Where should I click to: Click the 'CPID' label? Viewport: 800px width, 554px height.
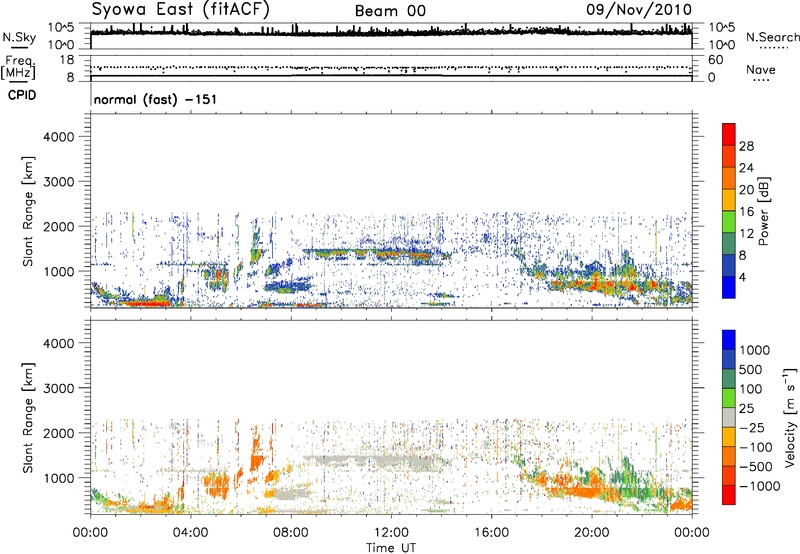(x=22, y=95)
